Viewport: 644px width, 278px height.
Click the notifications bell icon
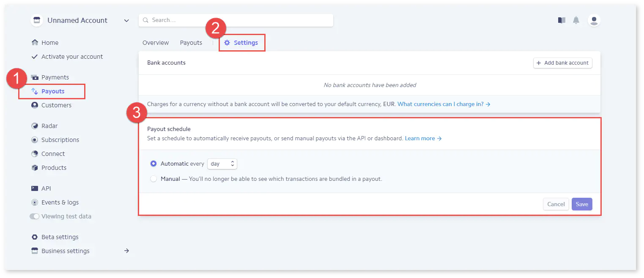pos(576,20)
